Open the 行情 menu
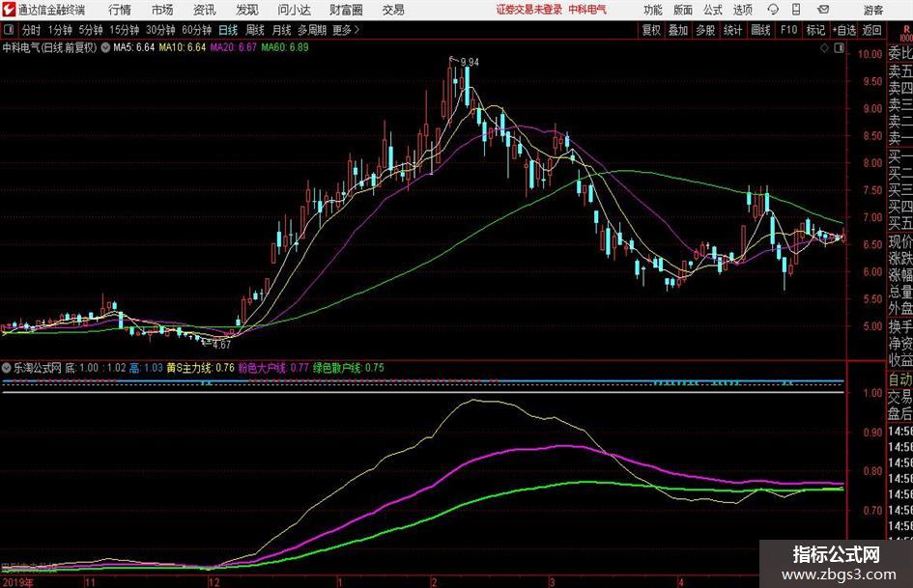 point(120,10)
